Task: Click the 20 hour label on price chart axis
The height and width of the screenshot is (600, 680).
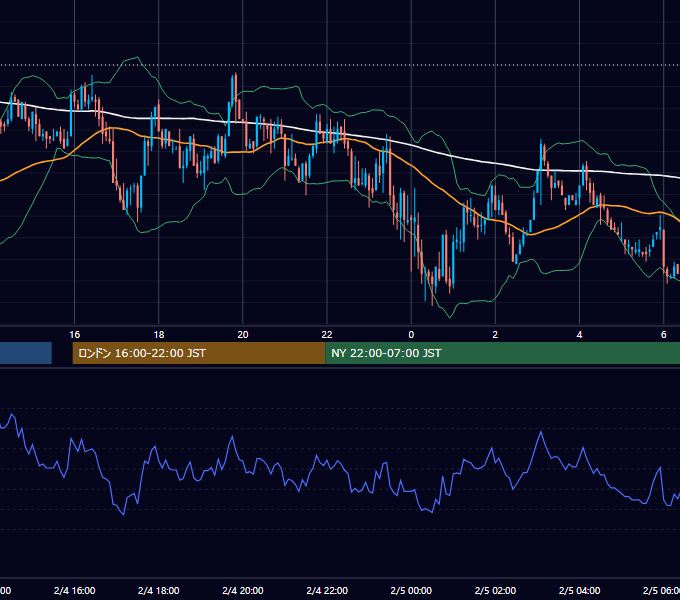Action: pos(243,334)
